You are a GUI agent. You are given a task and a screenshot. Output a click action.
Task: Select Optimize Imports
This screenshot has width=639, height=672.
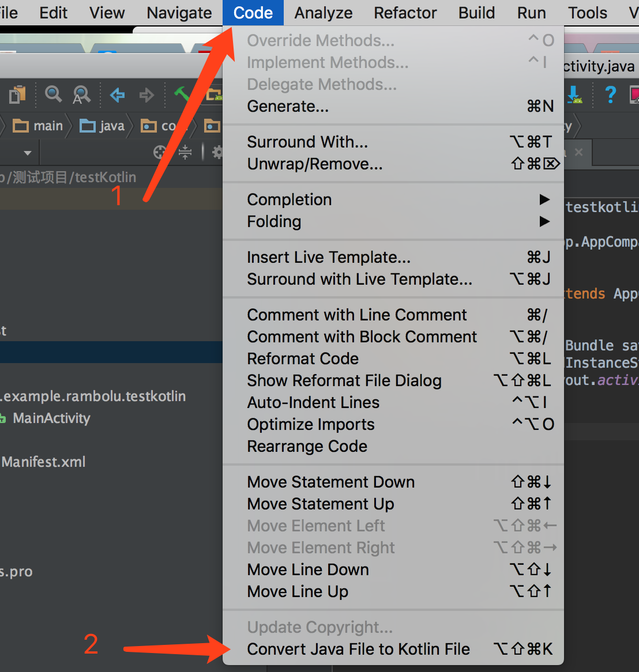coord(393,424)
